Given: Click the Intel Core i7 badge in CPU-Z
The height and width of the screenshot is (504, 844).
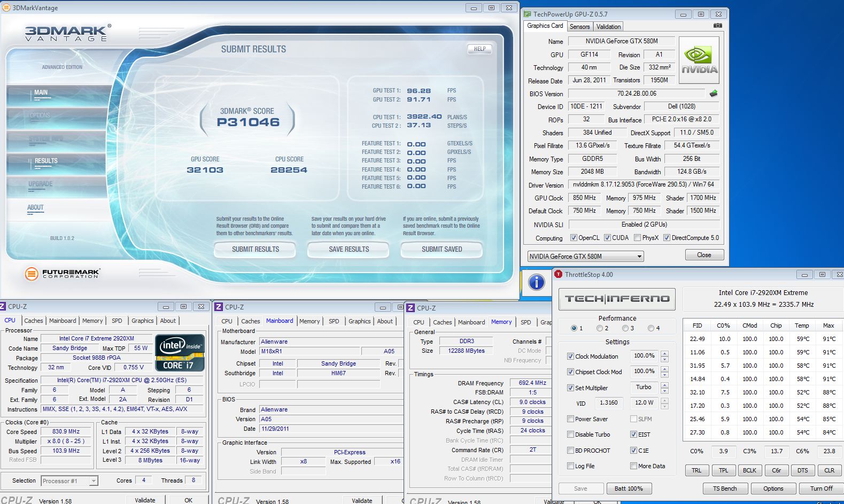Looking at the screenshot, I should tap(180, 353).
